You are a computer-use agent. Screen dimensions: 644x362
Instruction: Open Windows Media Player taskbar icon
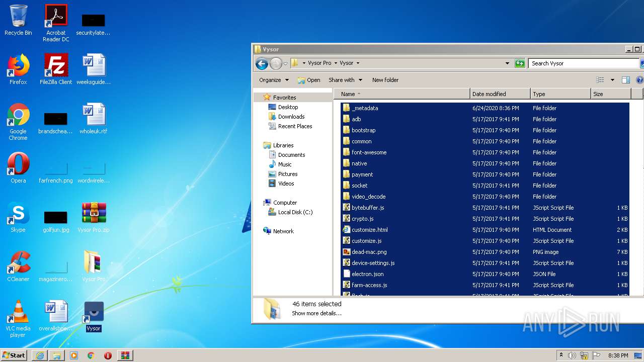(x=74, y=355)
